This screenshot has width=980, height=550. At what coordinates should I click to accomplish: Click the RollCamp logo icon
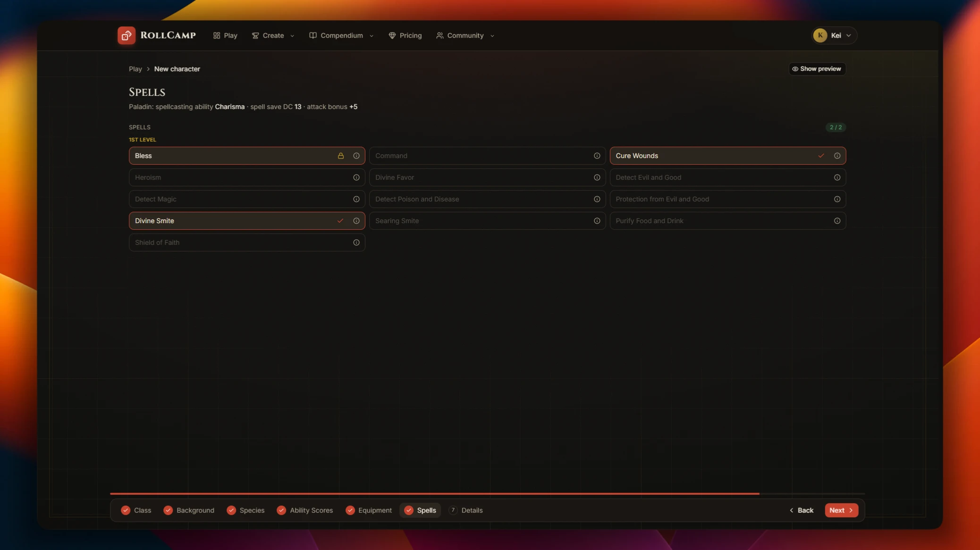pyautogui.click(x=127, y=35)
